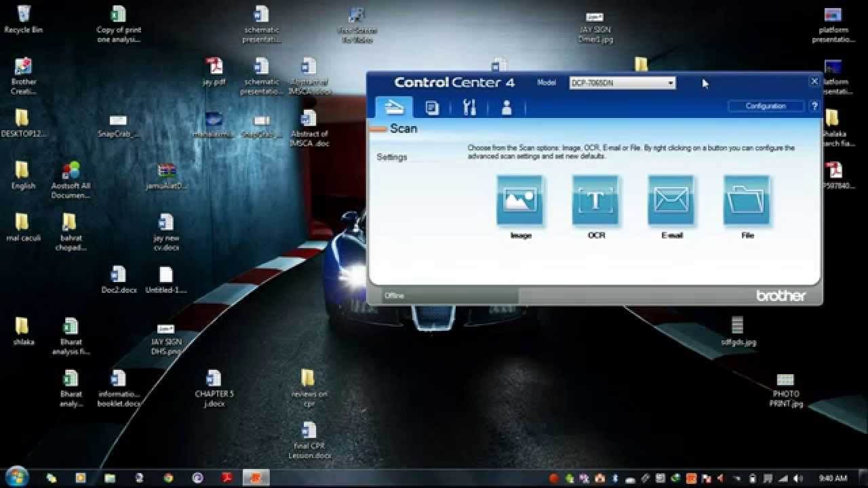This screenshot has height=488, width=868.
Task: Select the Abstract of IMSCA .doc file
Action: point(309,129)
